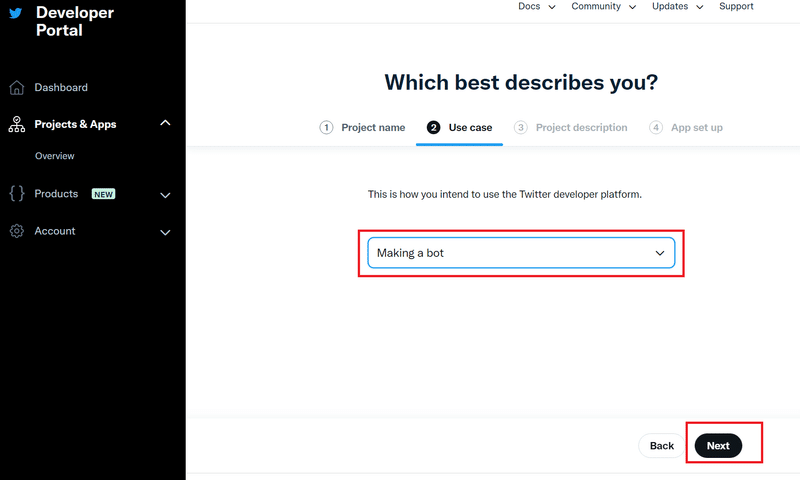Viewport: 800px width, 480px height.
Task: Open the Dashboard home icon
Action: tap(16, 88)
